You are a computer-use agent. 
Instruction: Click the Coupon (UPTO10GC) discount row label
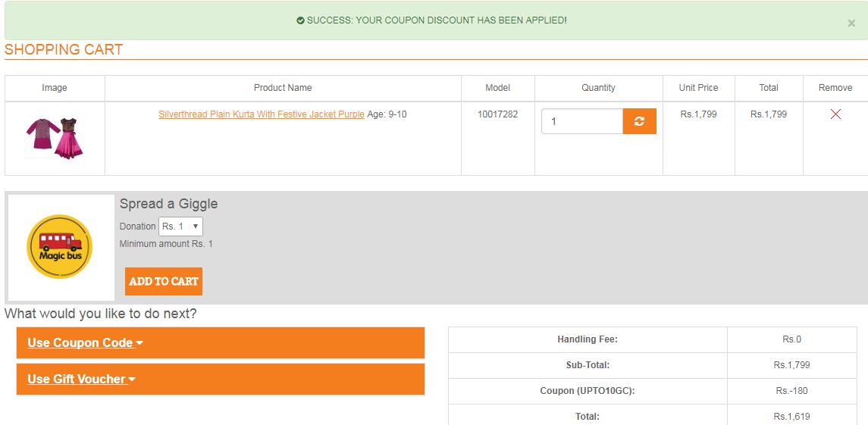588,391
